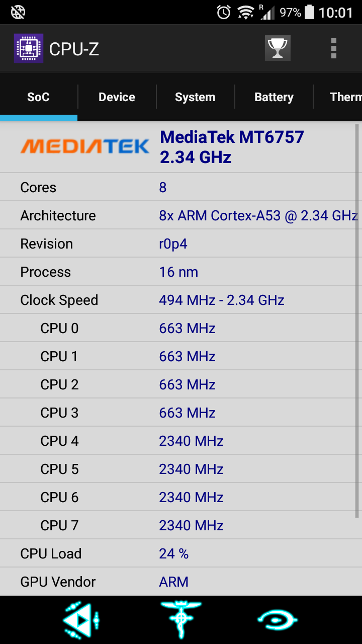Tap the battery status bar icon
The height and width of the screenshot is (644, 362).
click(310, 12)
